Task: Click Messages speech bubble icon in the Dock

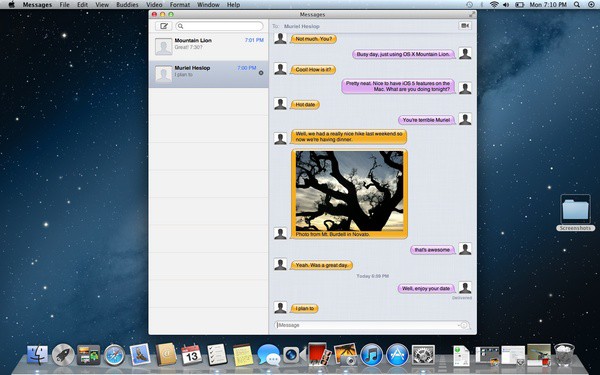Action: 269,355
